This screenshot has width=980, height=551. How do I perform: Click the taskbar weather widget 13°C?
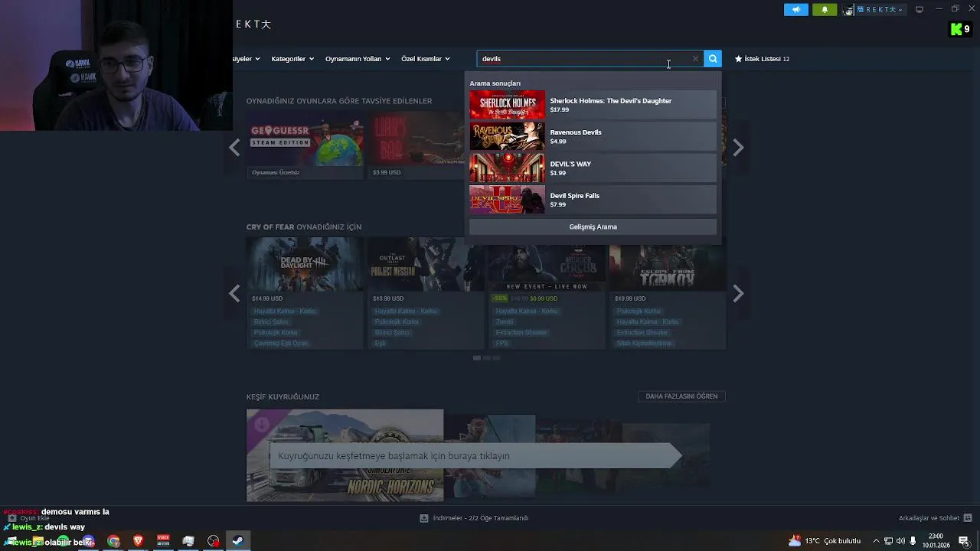click(825, 541)
